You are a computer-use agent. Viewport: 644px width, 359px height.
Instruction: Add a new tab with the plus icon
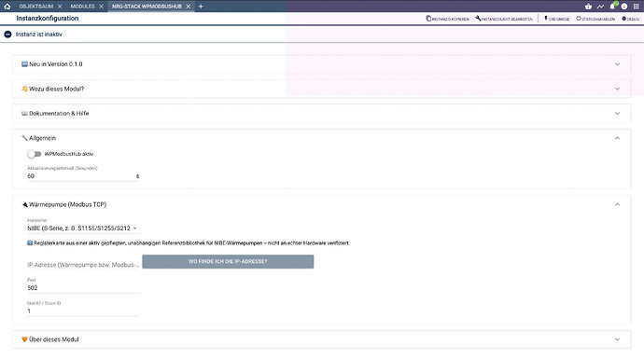tap(201, 7)
